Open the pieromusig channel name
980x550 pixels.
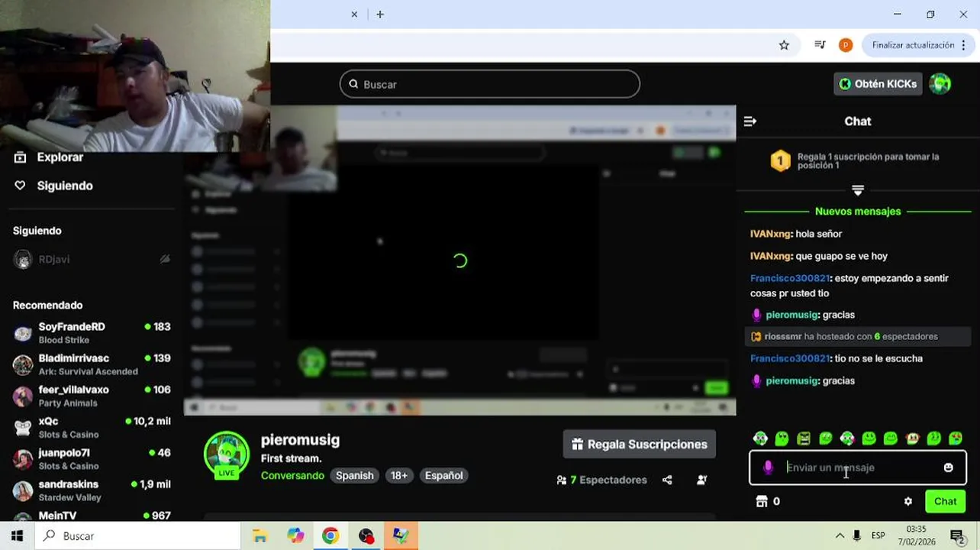click(300, 440)
